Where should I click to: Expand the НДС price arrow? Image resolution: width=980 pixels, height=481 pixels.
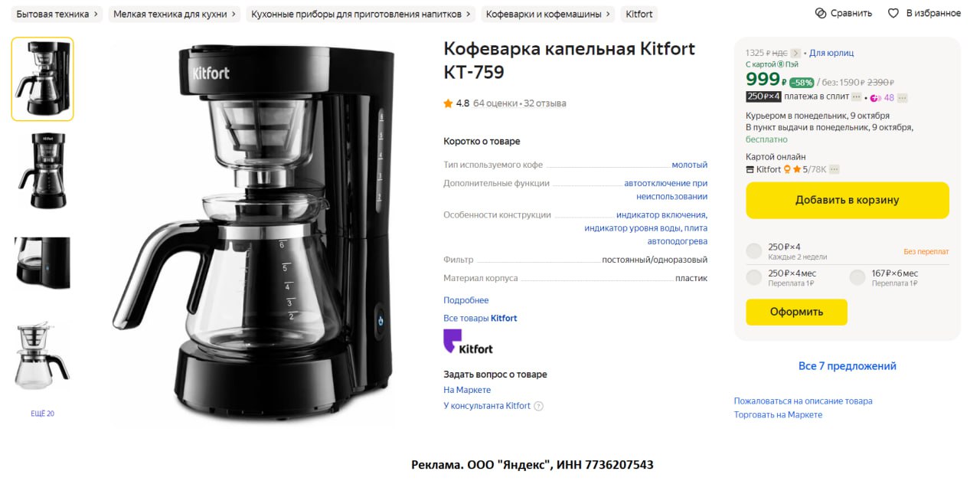795,53
